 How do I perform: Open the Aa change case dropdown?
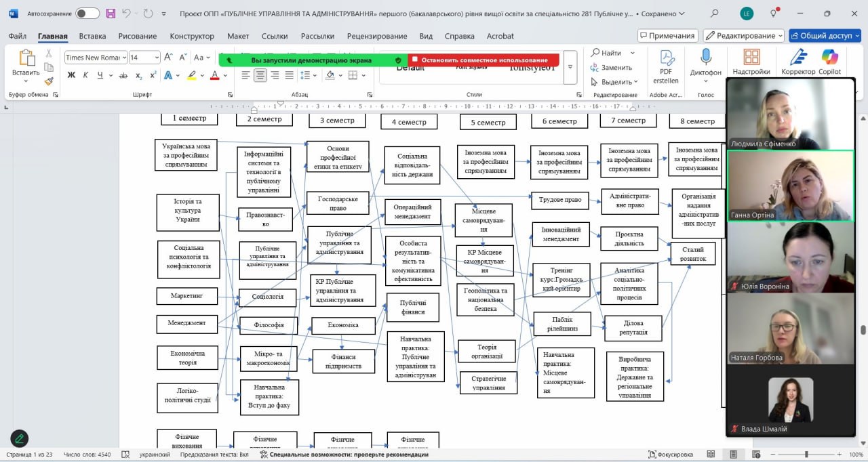[202, 58]
